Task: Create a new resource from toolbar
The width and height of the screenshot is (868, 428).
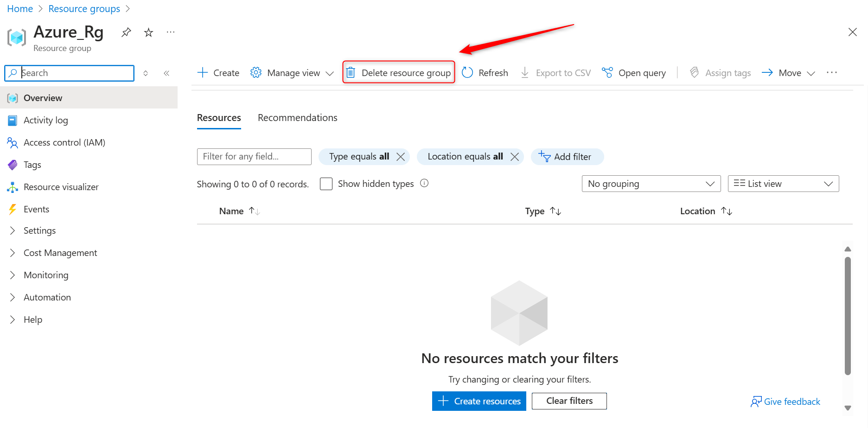Action: 218,73
